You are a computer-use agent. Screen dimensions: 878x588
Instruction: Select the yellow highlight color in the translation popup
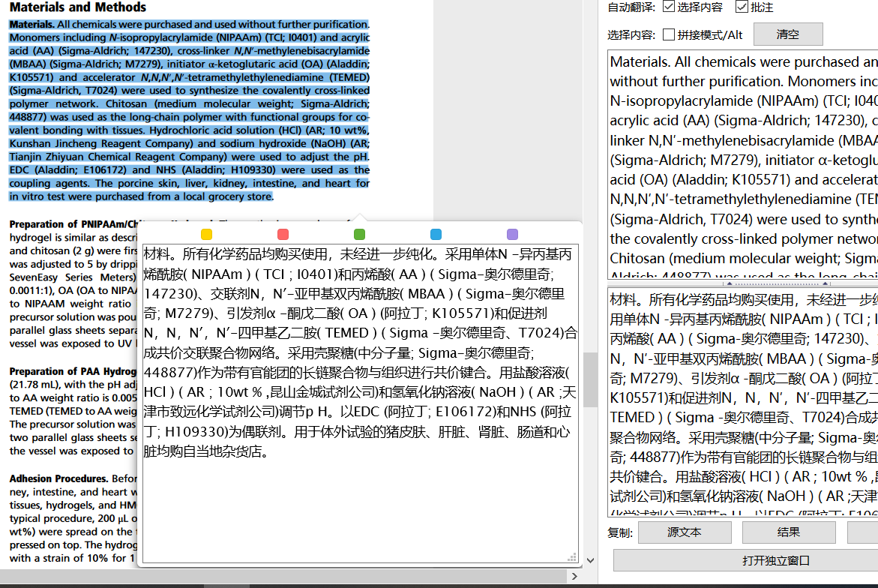coord(207,234)
